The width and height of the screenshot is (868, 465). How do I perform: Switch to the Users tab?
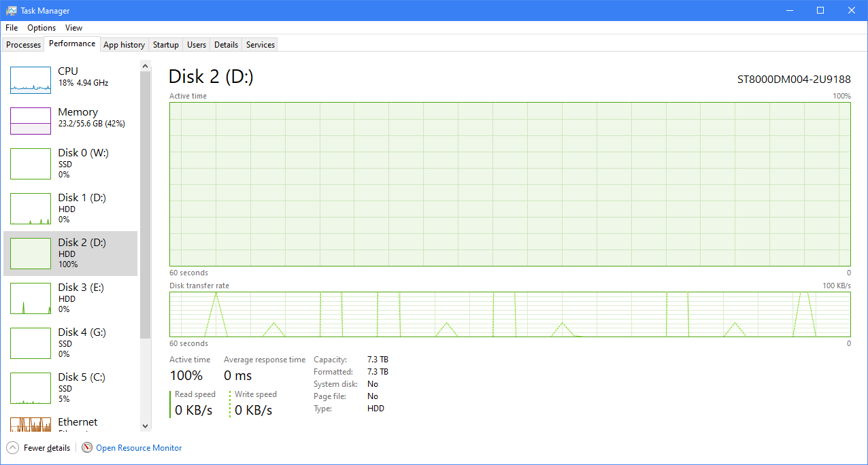point(197,45)
